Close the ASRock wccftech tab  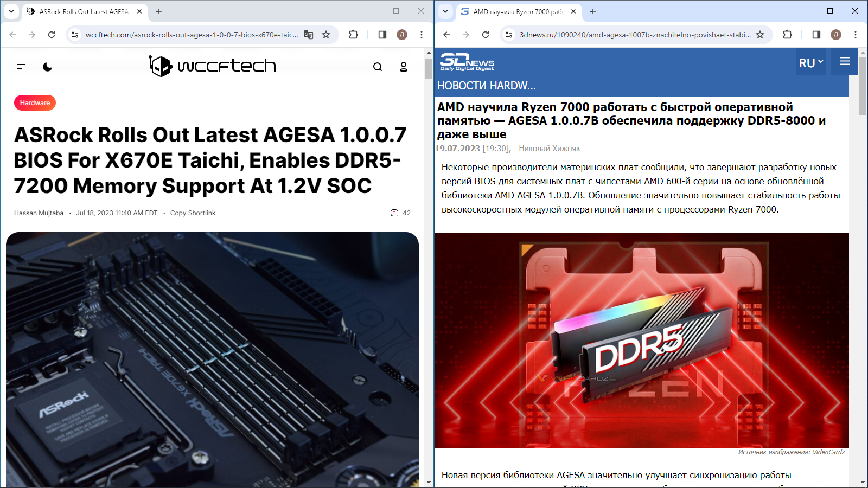click(x=139, y=11)
